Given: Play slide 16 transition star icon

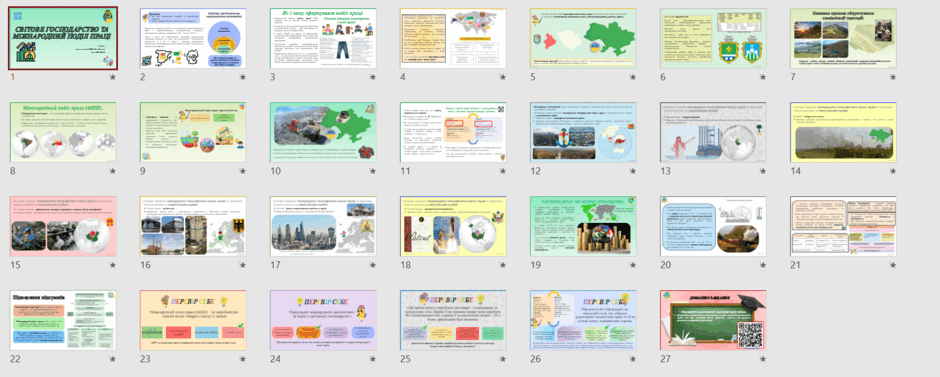Looking at the screenshot, I should (242, 266).
